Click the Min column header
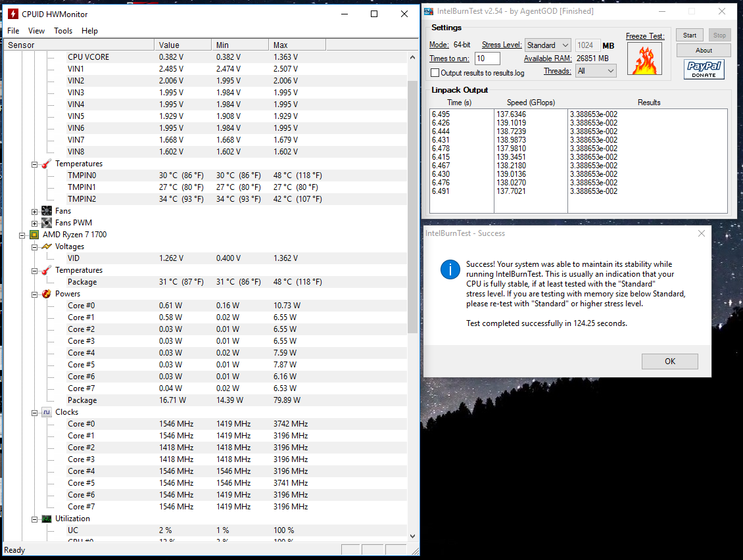 point(240,45)
